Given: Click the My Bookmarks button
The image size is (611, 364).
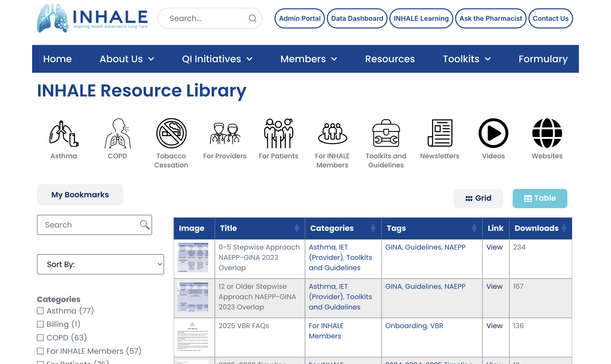Looking at the screenshot, I should [80, 195].
